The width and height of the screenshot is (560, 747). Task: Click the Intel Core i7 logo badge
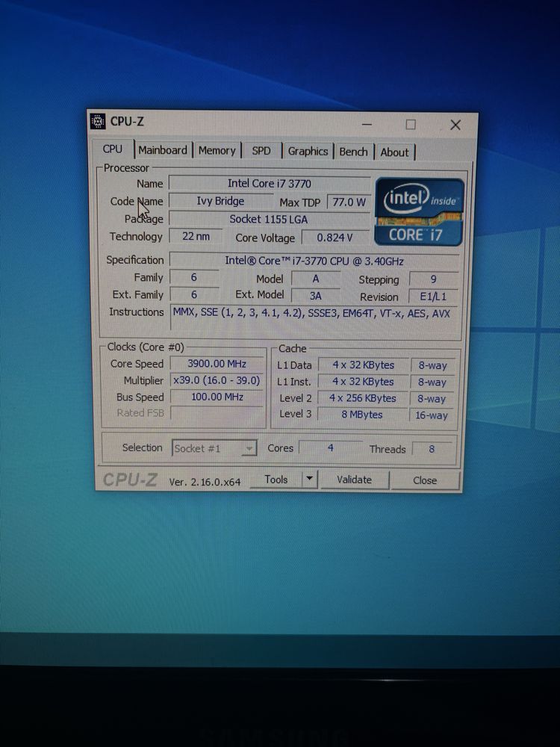(419, 211)
